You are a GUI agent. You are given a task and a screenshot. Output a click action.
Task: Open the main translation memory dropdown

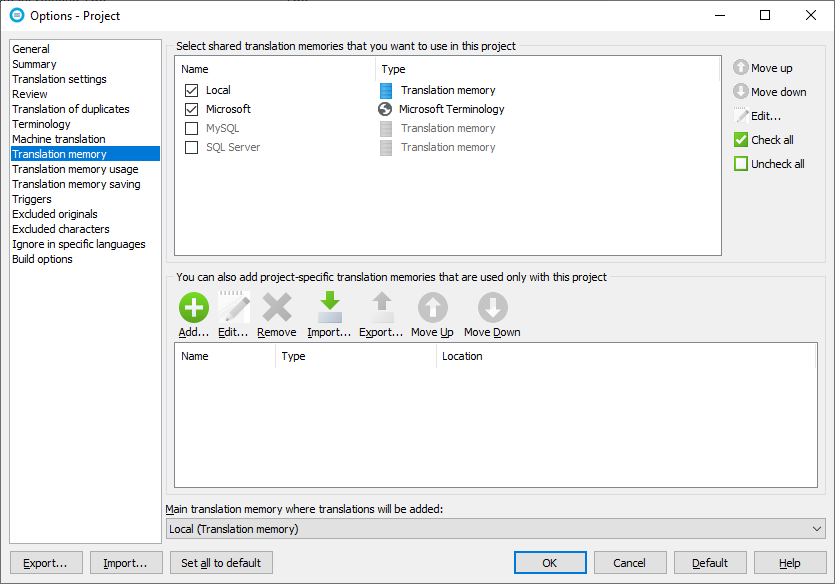click(495, 529)
